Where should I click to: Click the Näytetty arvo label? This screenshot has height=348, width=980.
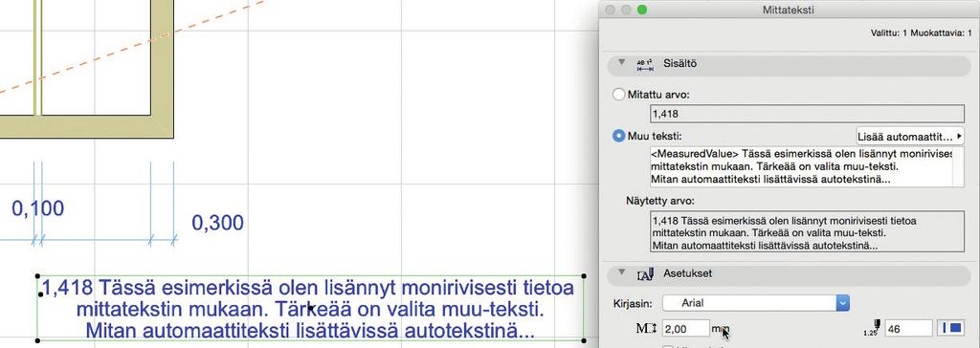click(661, 201)
